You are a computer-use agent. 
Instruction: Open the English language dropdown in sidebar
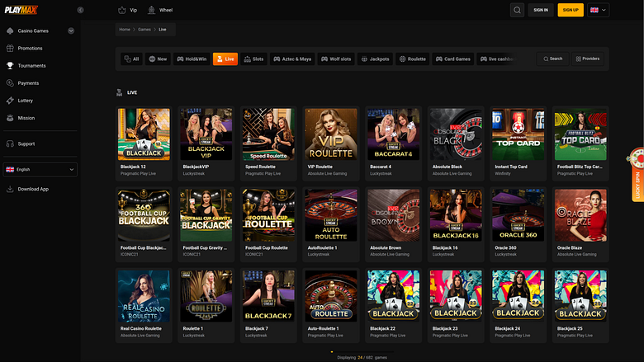click(40, 169)
